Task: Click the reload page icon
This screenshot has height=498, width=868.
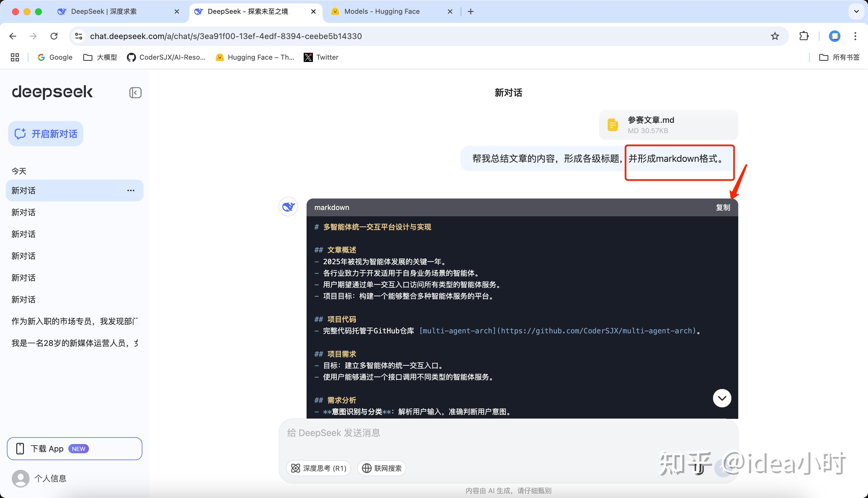Action: [x=54, y=36]
